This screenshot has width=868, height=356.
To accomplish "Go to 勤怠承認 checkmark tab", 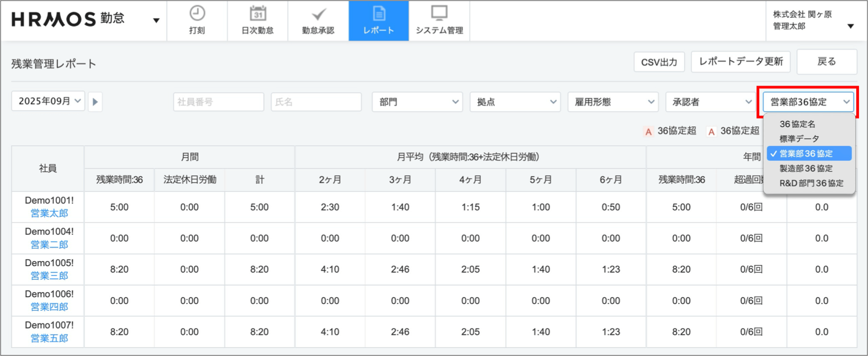I will 318,21.
